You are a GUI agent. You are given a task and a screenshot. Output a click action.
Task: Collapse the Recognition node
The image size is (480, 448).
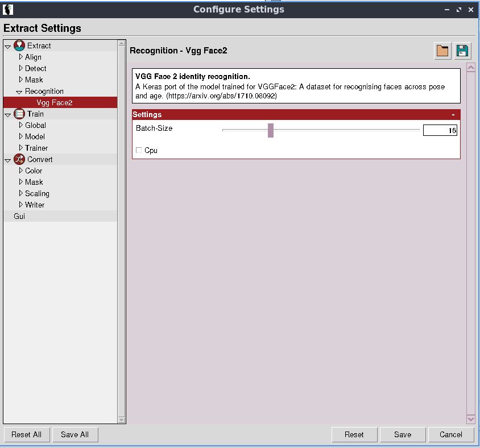[x=19, y=92]
